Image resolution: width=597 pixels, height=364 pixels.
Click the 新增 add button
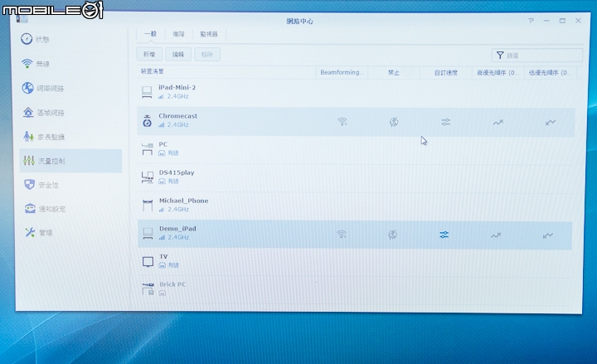[149, 54]
